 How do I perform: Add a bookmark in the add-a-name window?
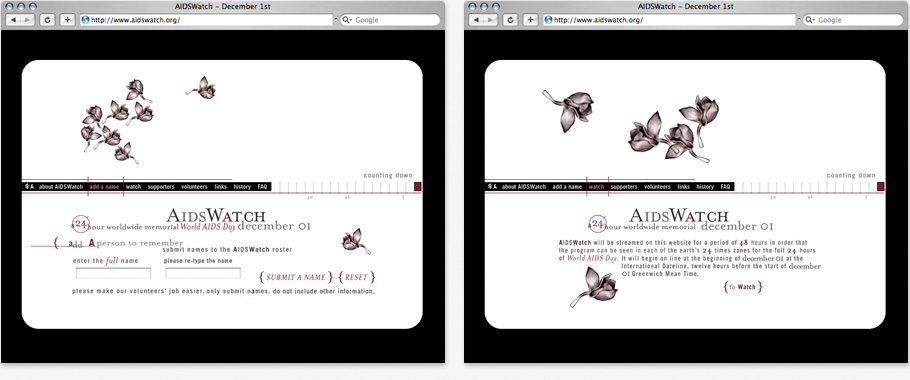click(x=67, y=20)
